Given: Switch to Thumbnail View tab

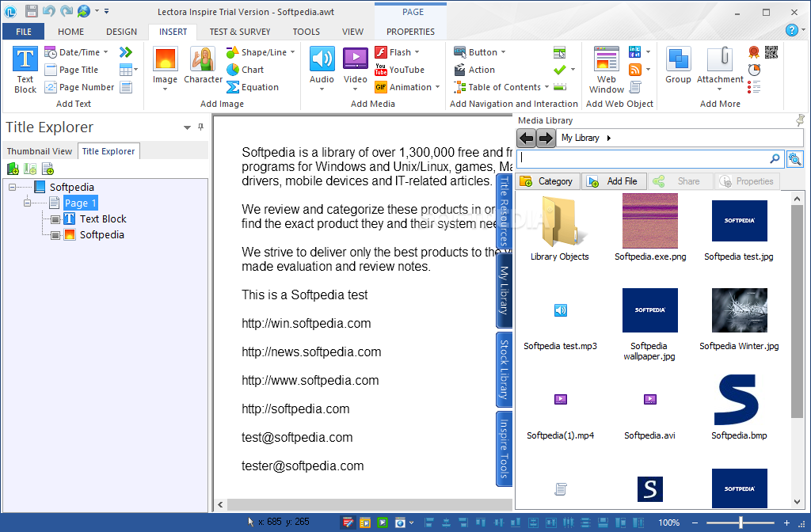Looking at the screenshot, I should pyautogui.click(x=40, y=151).
